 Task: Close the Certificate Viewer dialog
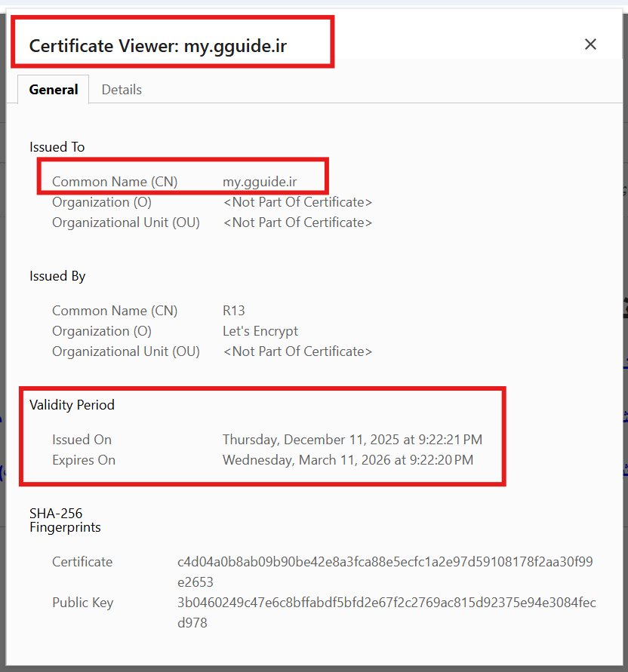tap(590, 44)
